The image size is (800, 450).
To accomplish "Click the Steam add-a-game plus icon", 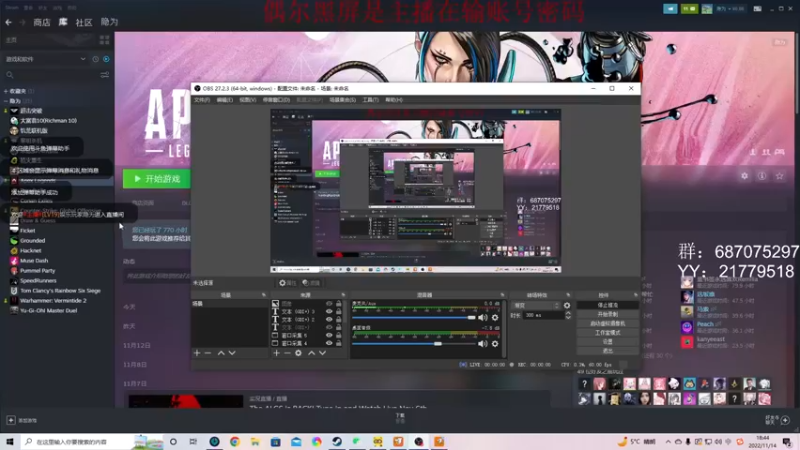I will [11, 420].
